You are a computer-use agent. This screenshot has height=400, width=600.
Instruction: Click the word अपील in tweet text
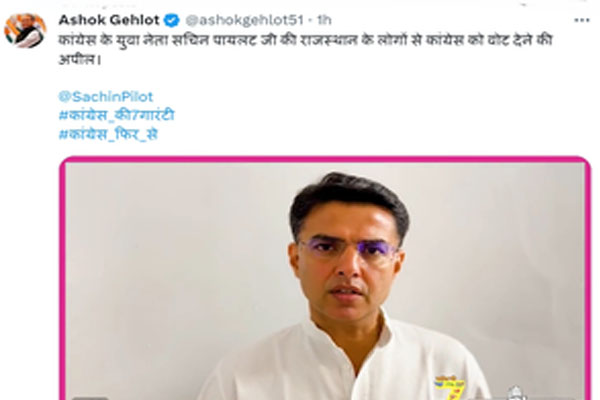(x=78, y=59)
